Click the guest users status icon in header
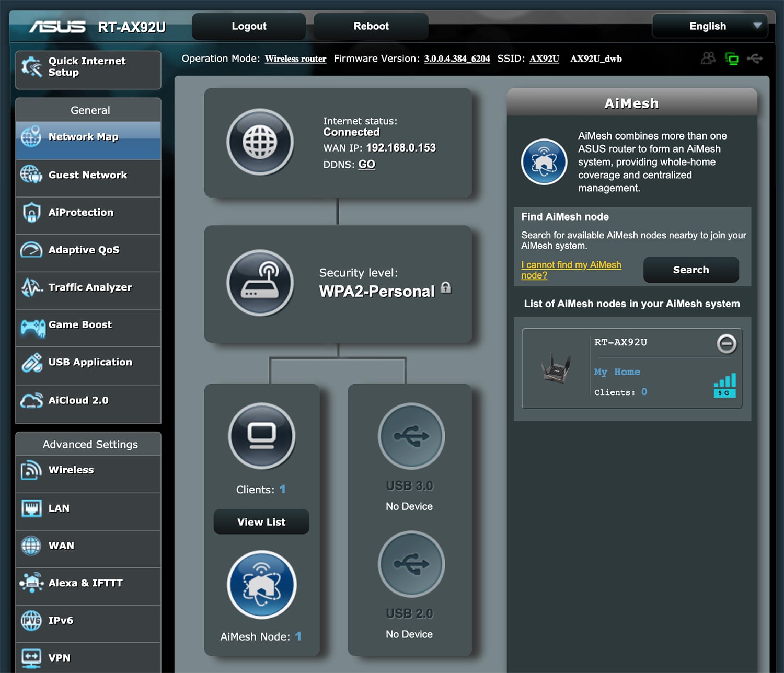The image size is (784, 673). tap(708, 58)
